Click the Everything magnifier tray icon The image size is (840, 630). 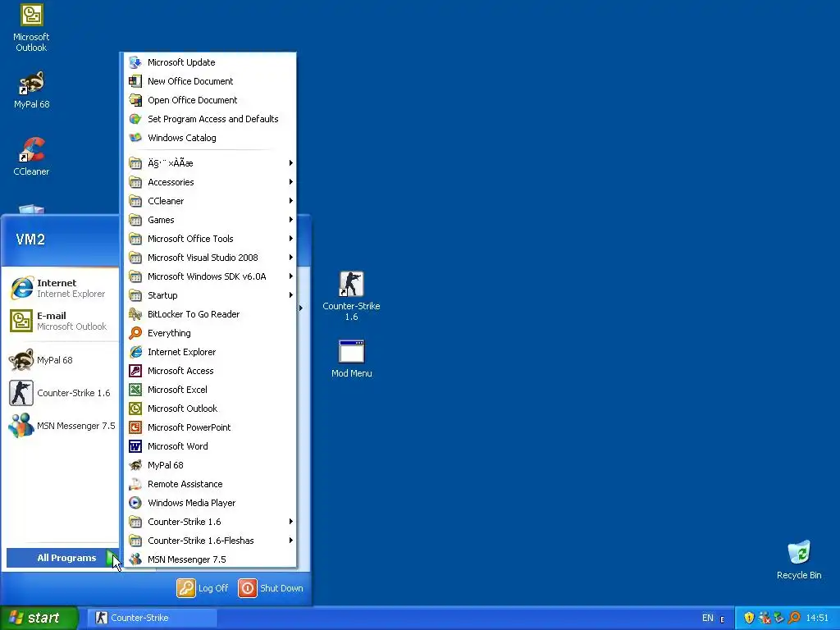(x=794, y=618)
